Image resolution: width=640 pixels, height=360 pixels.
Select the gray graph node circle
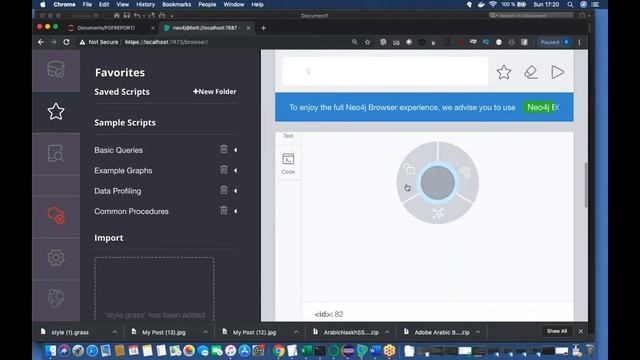click(438, 182)
